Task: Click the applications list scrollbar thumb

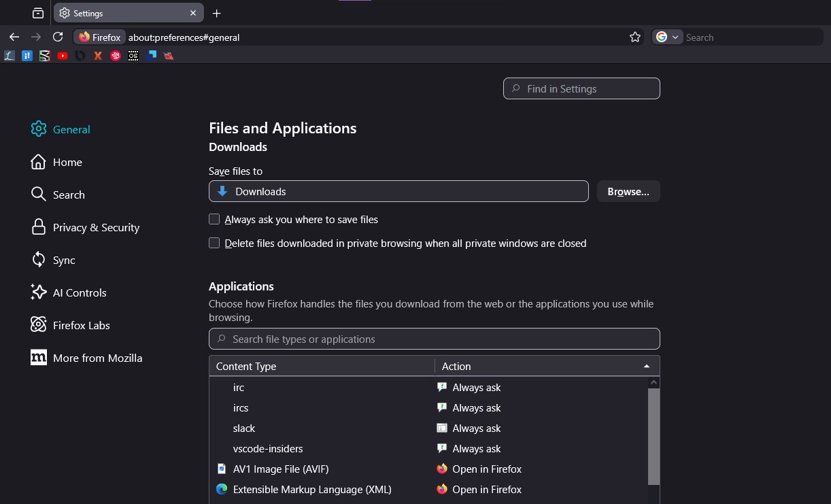Action: click(x=654, y=435)
